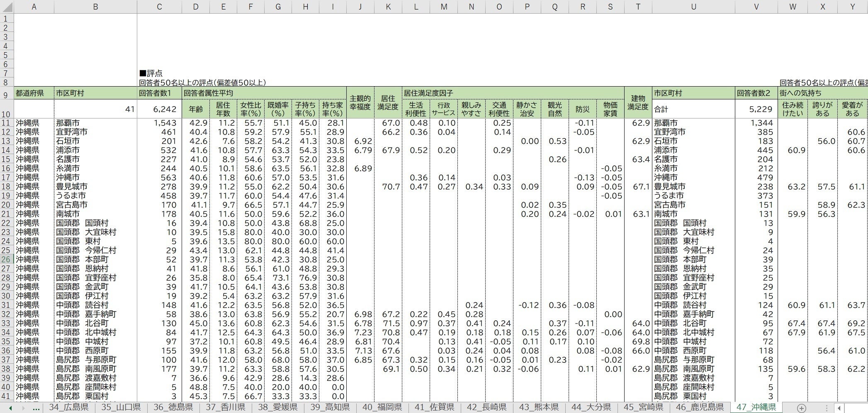Click the 年齢 subheader cell
Screen dimensions: 868x413
point(196,109)
